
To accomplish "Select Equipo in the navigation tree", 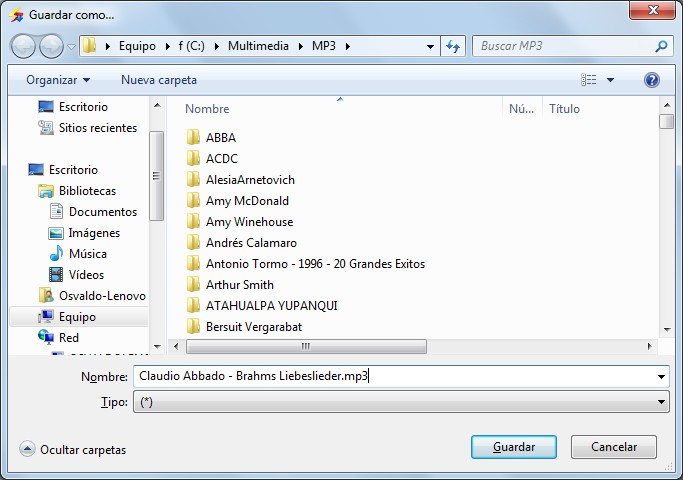I will [77, 317].
